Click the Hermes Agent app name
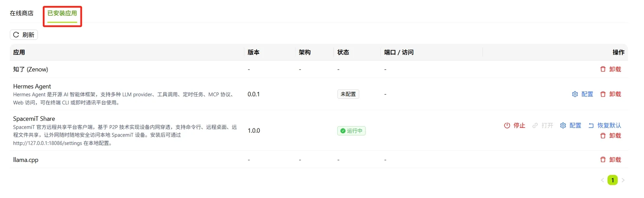Image resolution: width=644 pixels, height=198 pixels. tap(32, 86)
